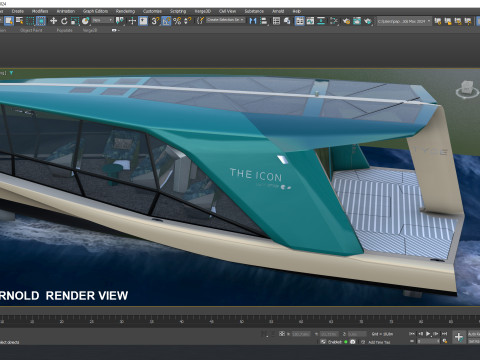The width and height of the screenshot is (480, 360).
Task: Open Render Setup teapot icon
Action: (346, 21)
